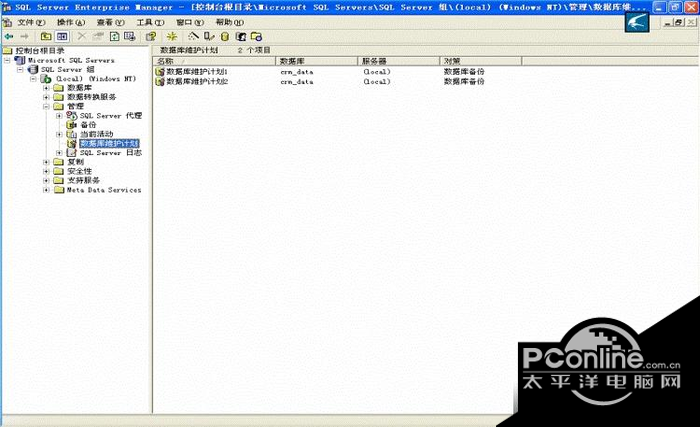700x427 pixels.
Task: Toggle the Show/Hide Console Tree icon
Action: pyautogui.click(x=62, y=37)
